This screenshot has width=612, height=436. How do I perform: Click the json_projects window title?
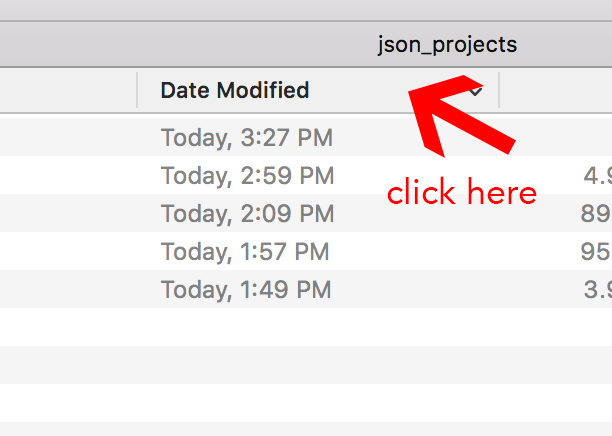click(447, 45)
